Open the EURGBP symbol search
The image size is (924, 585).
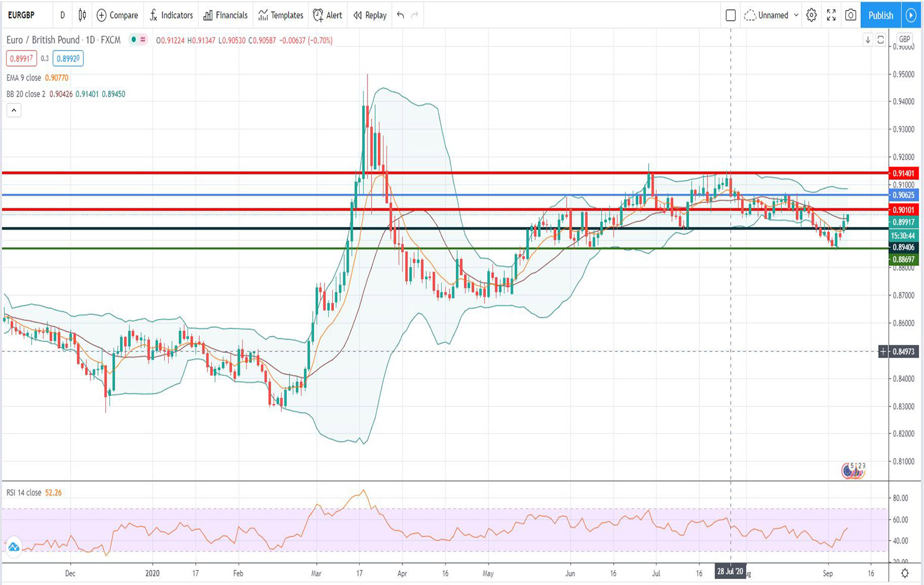click(x=21, y=15)
